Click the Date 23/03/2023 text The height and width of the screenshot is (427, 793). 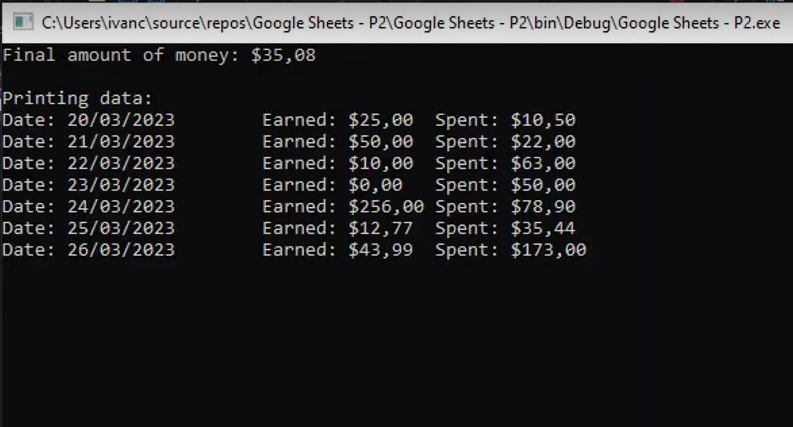89,185
